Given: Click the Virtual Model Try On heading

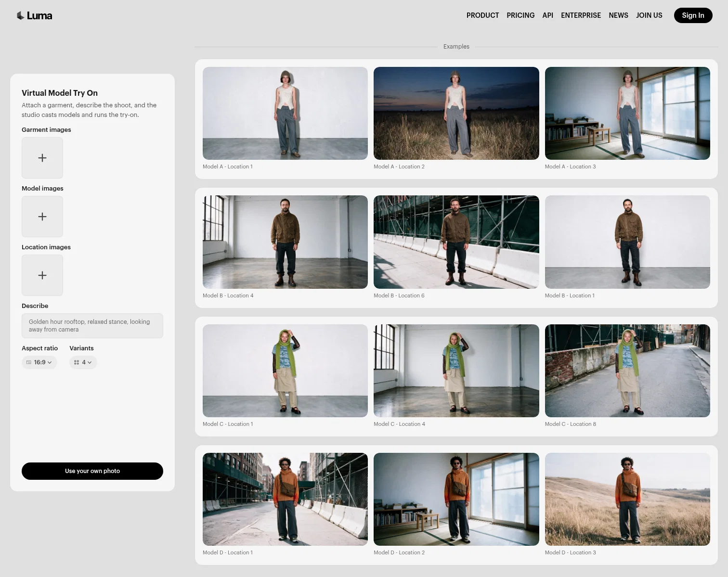Looking at the screenshot, I should 60,93.
